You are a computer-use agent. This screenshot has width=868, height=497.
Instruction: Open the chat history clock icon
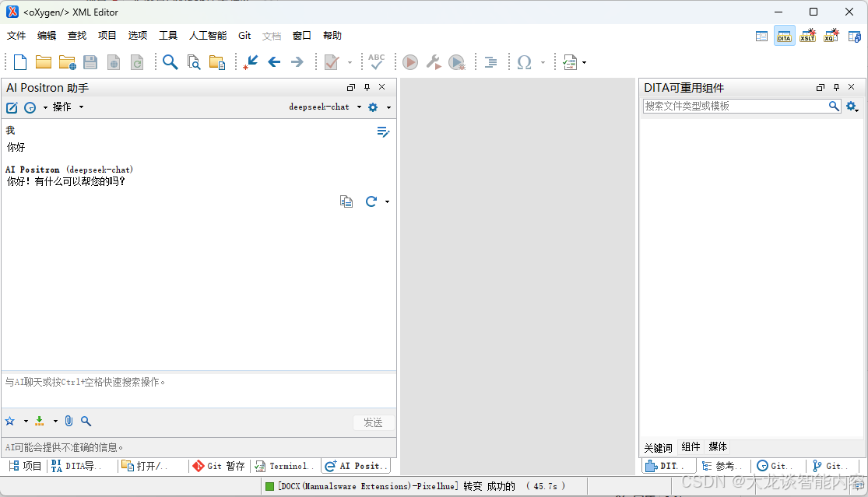[x=30, y=108]
